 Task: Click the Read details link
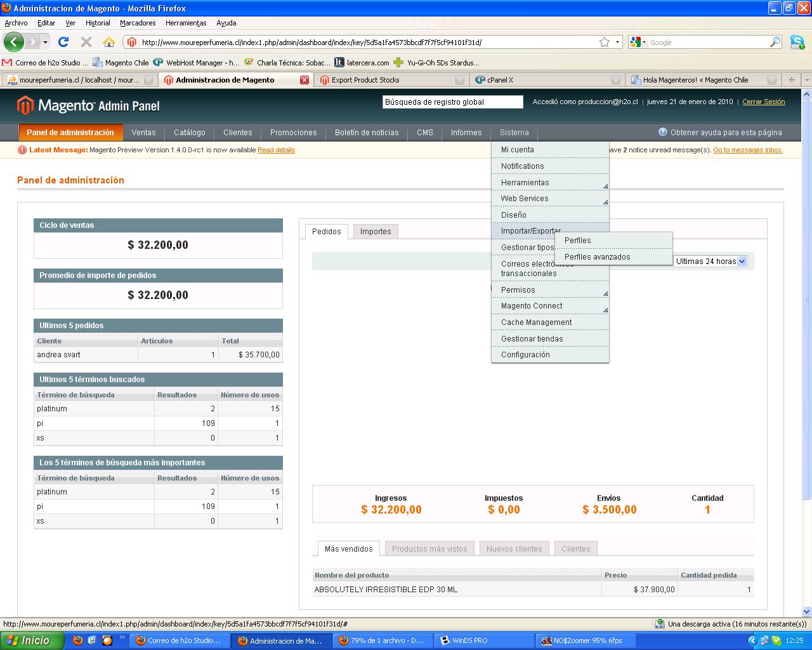[x=276, y=150]
